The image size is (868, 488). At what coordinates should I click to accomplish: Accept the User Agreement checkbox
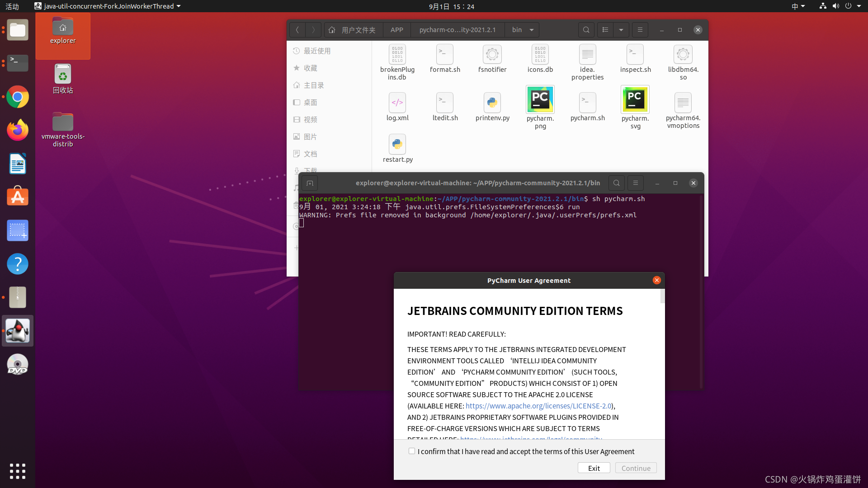tap(412, 451)
